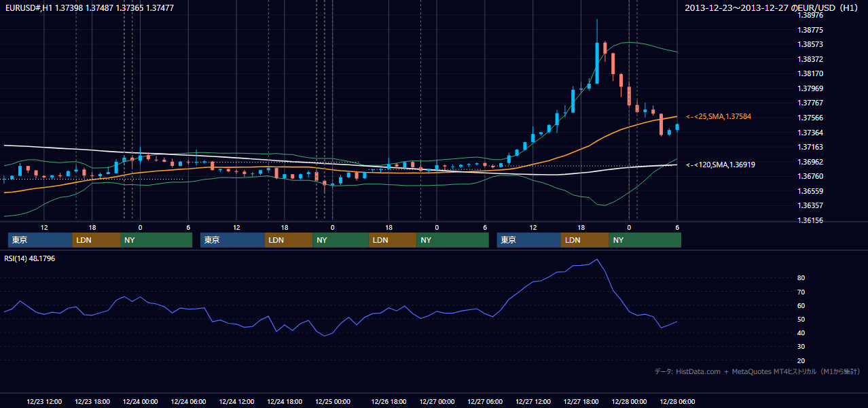The width and height of the screenshot is (868, 408).
Task: Click RSI scale level 40
Action: click(x=801, y=333)
